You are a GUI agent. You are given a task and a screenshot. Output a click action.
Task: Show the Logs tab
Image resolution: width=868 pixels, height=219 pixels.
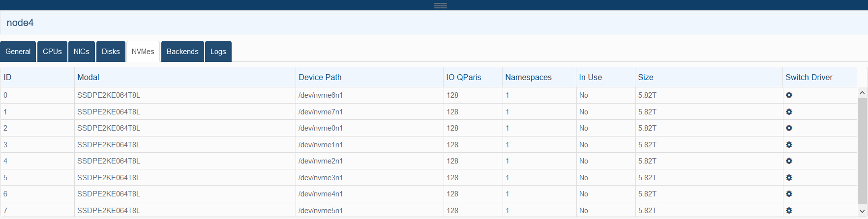click(218, 52)
